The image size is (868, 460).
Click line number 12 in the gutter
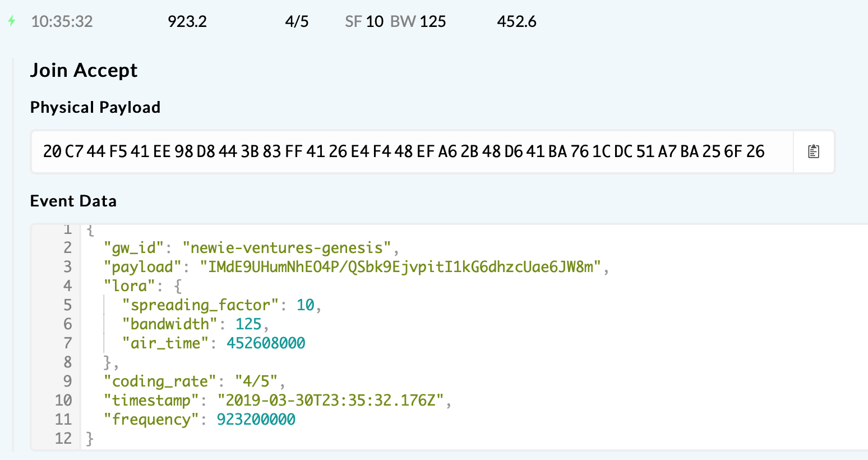[x=63, y=438]
